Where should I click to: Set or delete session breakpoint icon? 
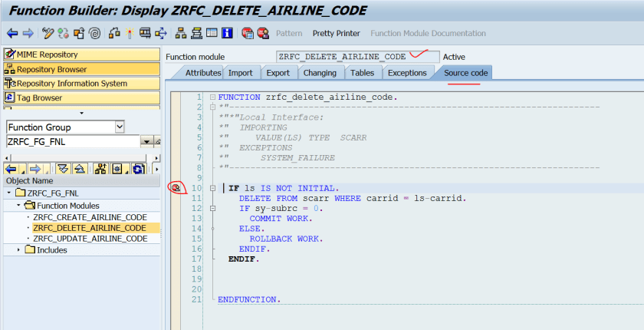click(x=248, y=33)
